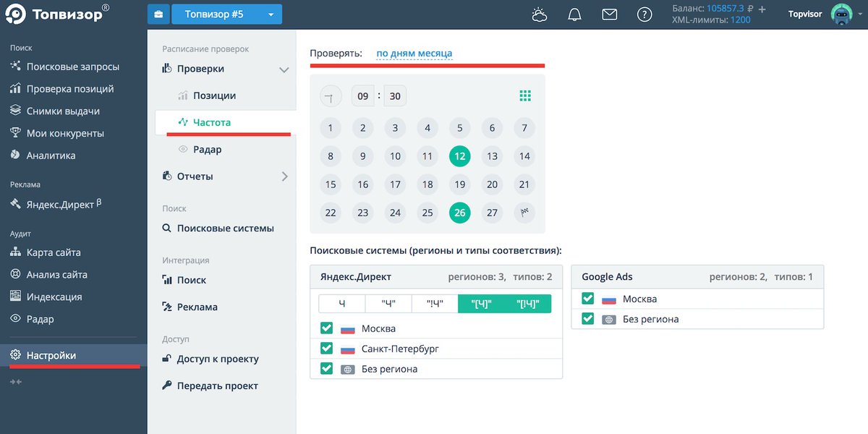The image size is (868, 434).
Task: Select day 22 in calendar
Action: pyautogui.click(x=331, y=213)
